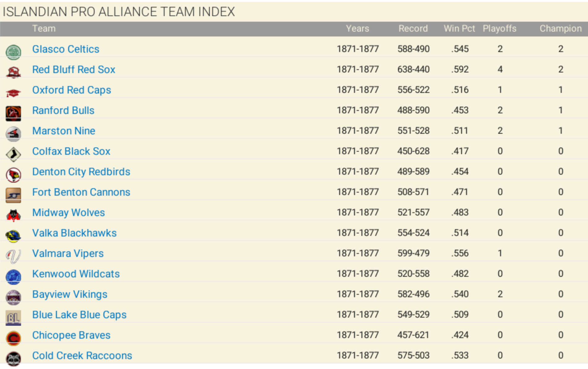This screenshot has height=369, width=588.
Task: Click the Midway Wolves wolf logo
Action: pos(13,215)
